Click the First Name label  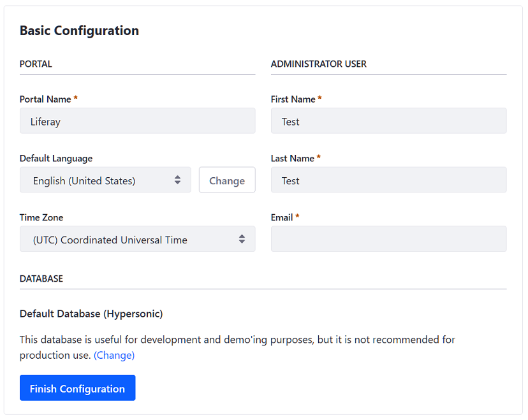pyautogui.click(x=293, y=99)
